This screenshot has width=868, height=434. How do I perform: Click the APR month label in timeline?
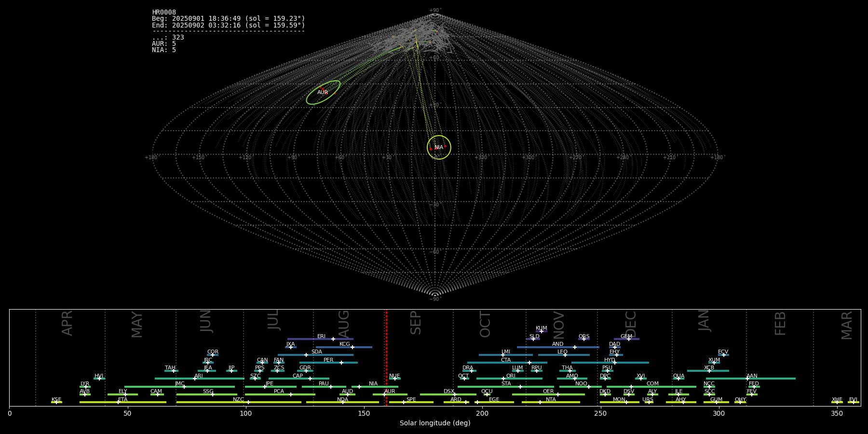click(68, 323)
